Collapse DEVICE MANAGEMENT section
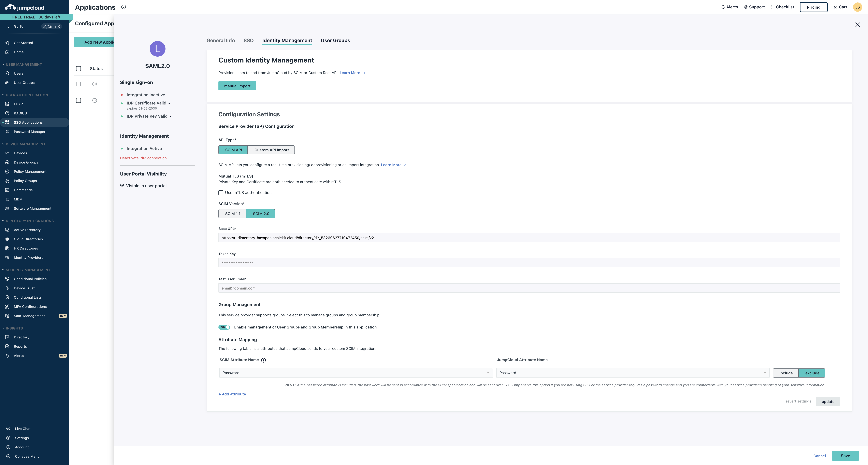Image resolution: width=868 pixels, height=465 pixels. [x=3, y=144]
